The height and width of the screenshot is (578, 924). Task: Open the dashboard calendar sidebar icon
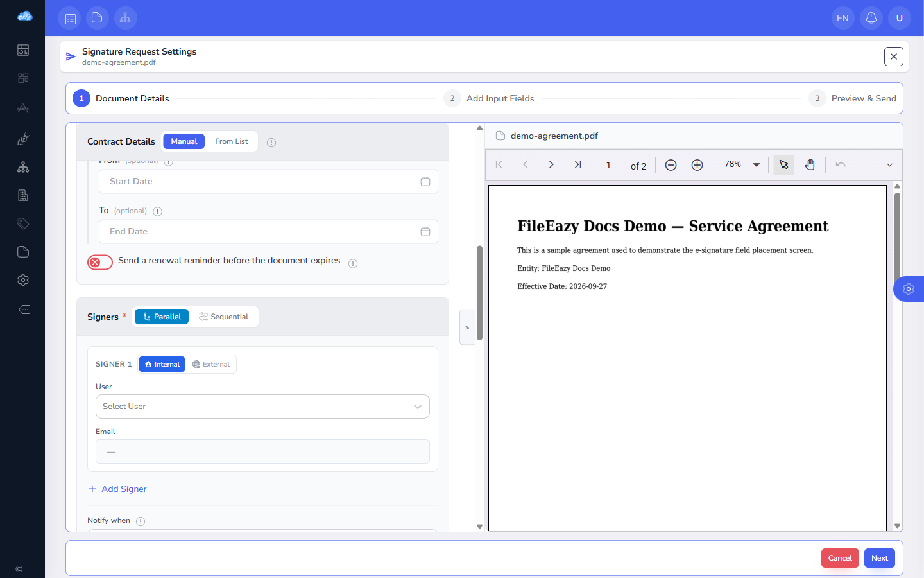click(23, 50)
